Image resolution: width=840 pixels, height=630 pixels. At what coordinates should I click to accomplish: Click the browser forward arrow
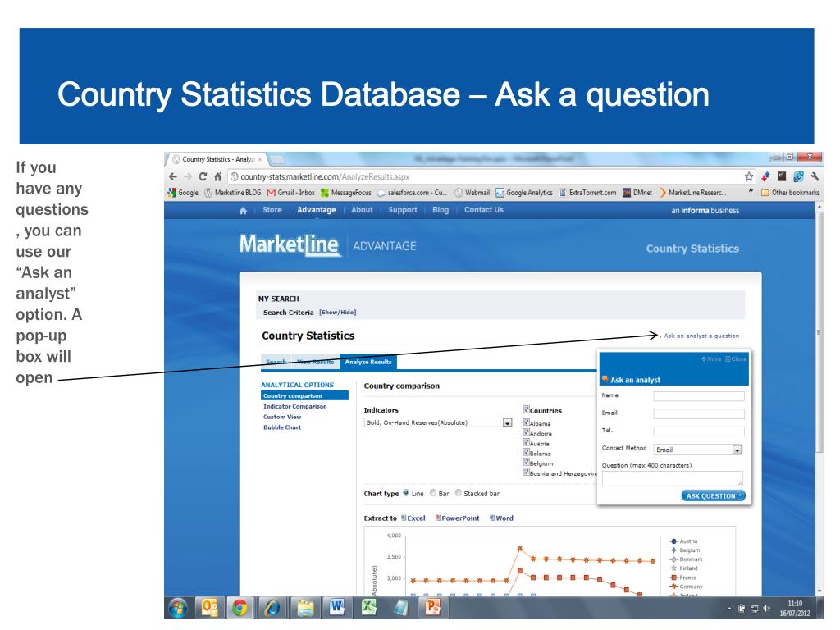(x=188, y=176)
